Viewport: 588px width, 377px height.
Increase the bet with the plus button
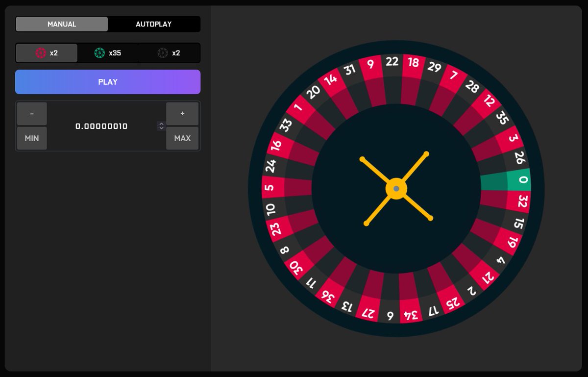pyautogui.click(x=182, y=113)
